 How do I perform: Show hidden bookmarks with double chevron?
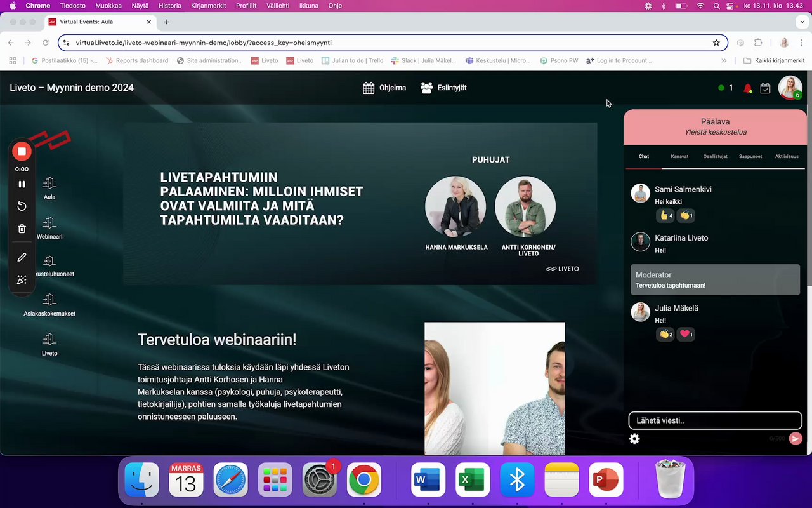point(724,60)
